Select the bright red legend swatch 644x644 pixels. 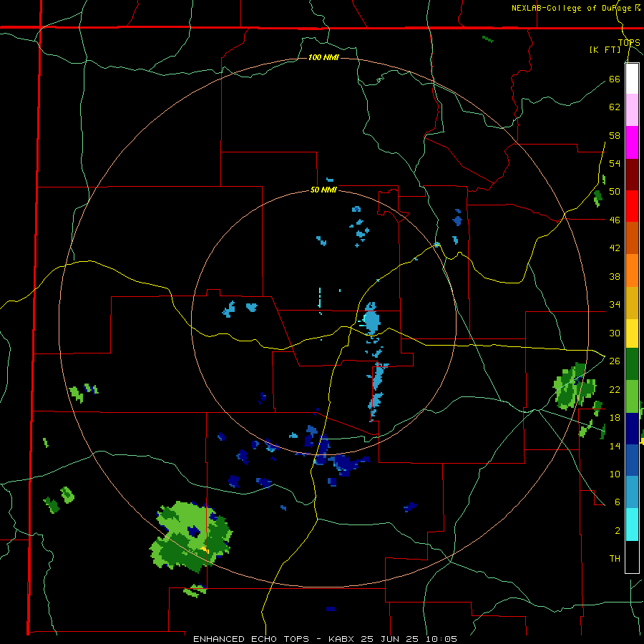632,206
